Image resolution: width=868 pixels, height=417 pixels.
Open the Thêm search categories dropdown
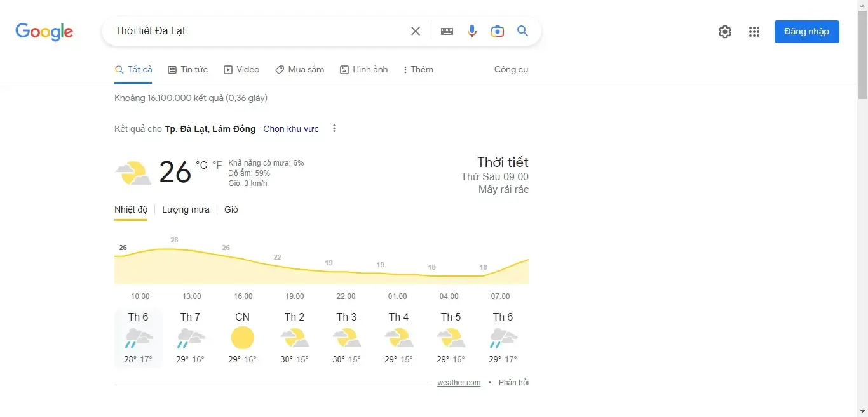pos(417,69)
